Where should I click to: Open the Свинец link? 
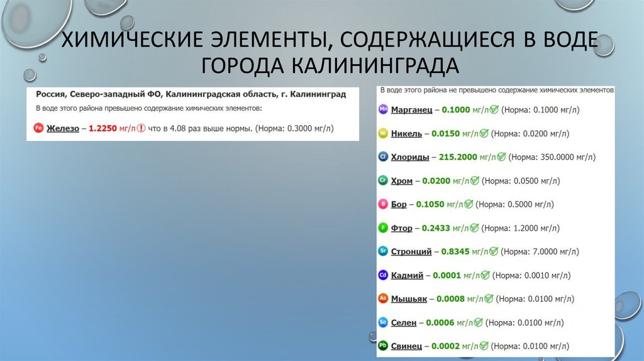point(406,346)
